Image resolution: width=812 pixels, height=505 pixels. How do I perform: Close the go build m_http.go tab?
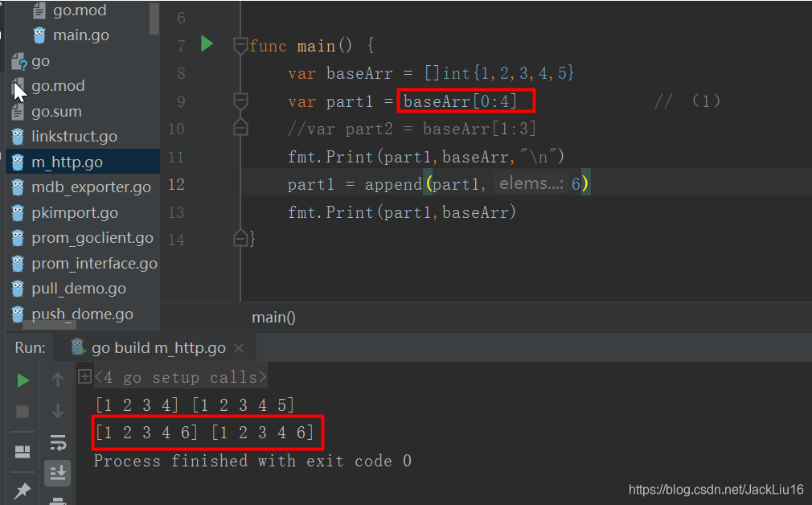238,348
